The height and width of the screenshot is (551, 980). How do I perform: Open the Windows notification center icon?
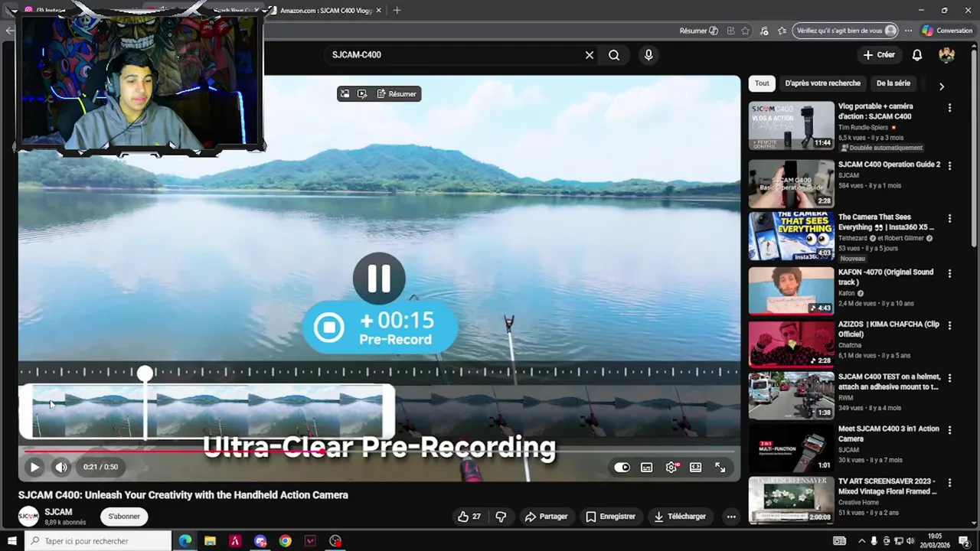pos(964,541)
